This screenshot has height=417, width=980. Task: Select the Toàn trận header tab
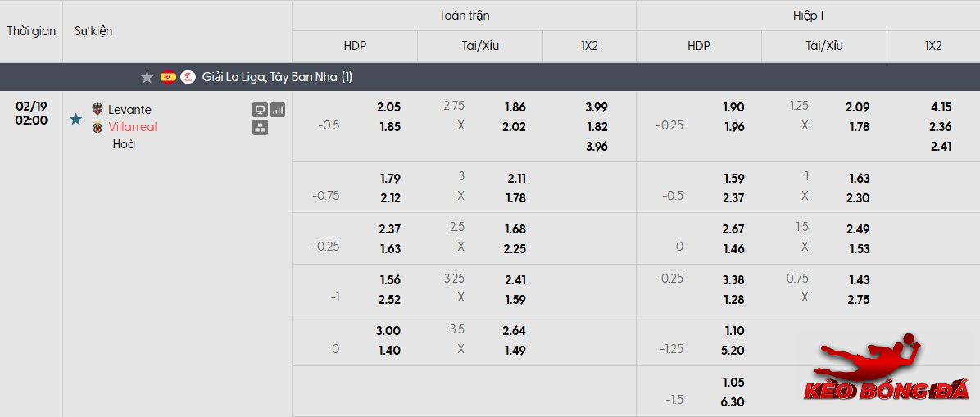coord(464,16)
